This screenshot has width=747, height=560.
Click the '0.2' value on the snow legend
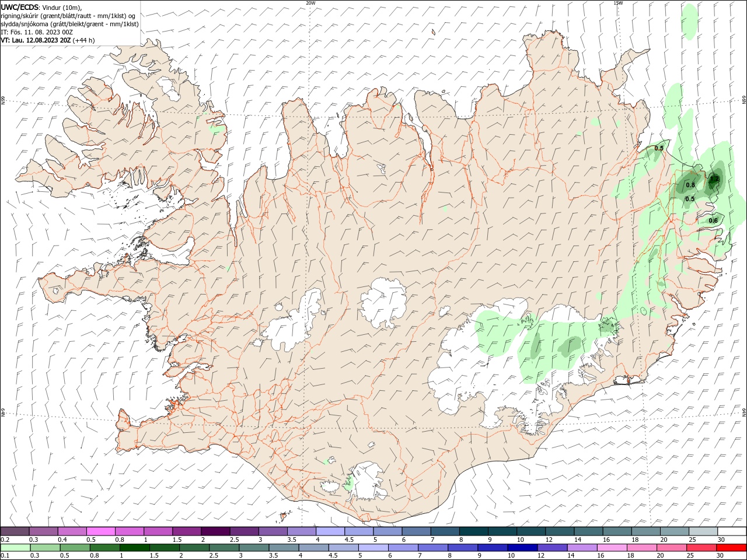5,540
